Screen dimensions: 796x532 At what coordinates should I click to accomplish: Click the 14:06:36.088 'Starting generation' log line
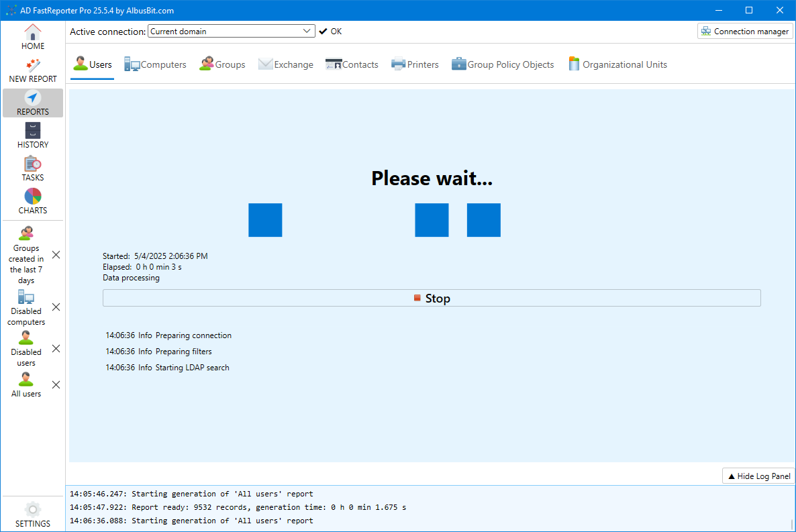click(x=191, y=521)
